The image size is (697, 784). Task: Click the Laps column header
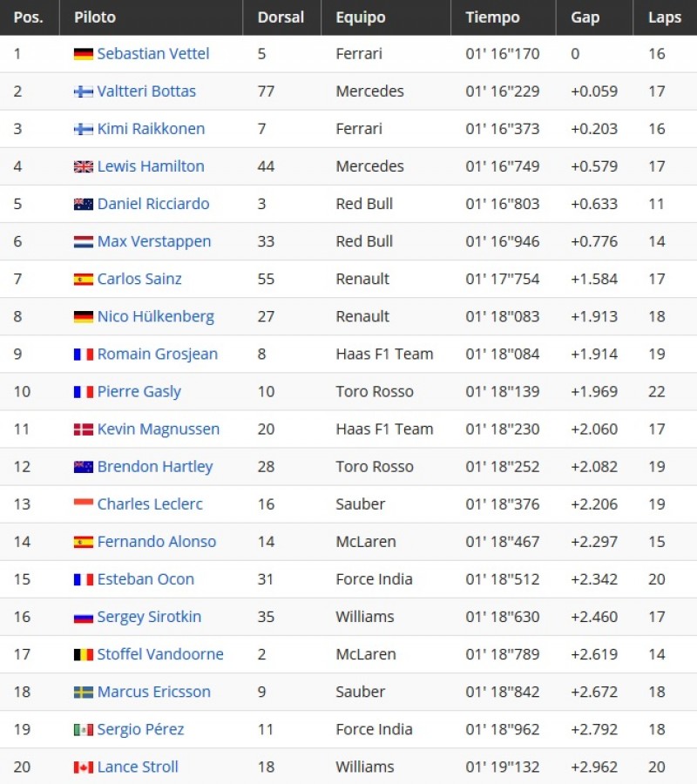coord(665,17)
